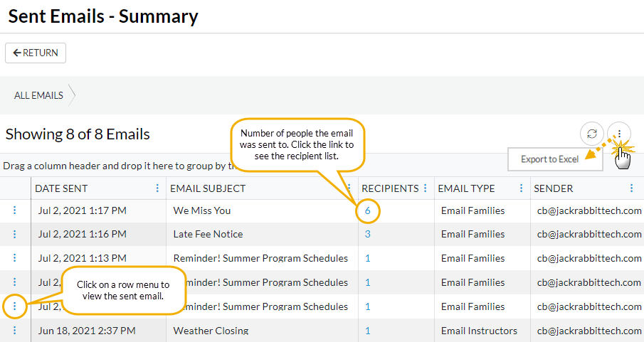Open recipient link for Weather Closing email
This screenshot has width=644, height=342.
pos(368,331)
